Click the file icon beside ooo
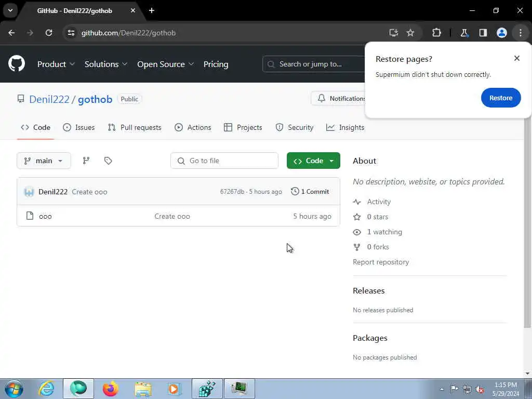This screenshot has height=399, width=532. pyautogui.click(x=30, y=216)
